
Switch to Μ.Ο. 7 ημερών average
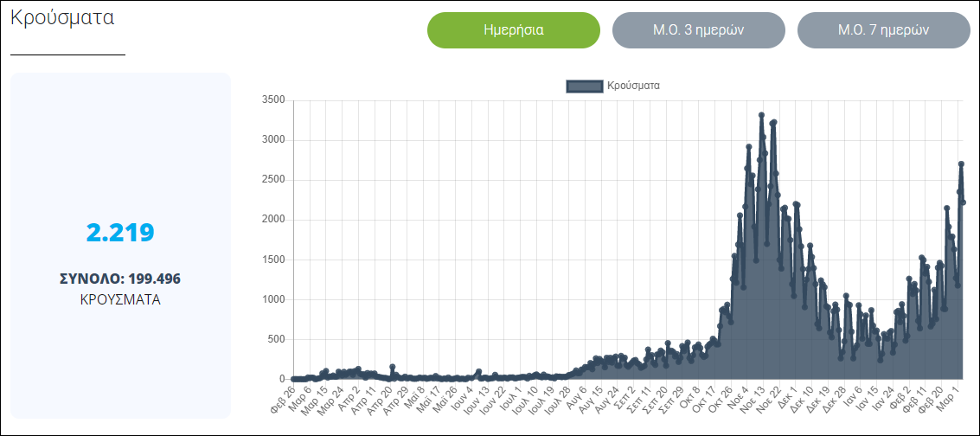tap(883, 30)
